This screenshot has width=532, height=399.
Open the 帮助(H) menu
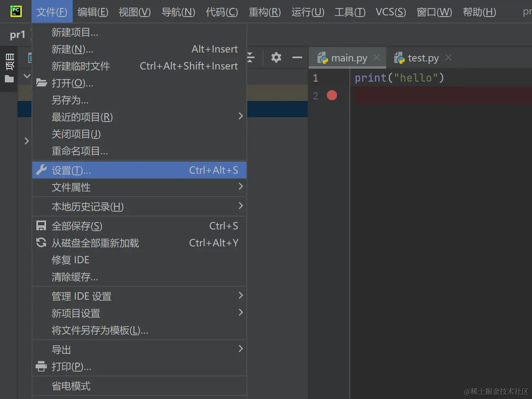click(479, 12)
